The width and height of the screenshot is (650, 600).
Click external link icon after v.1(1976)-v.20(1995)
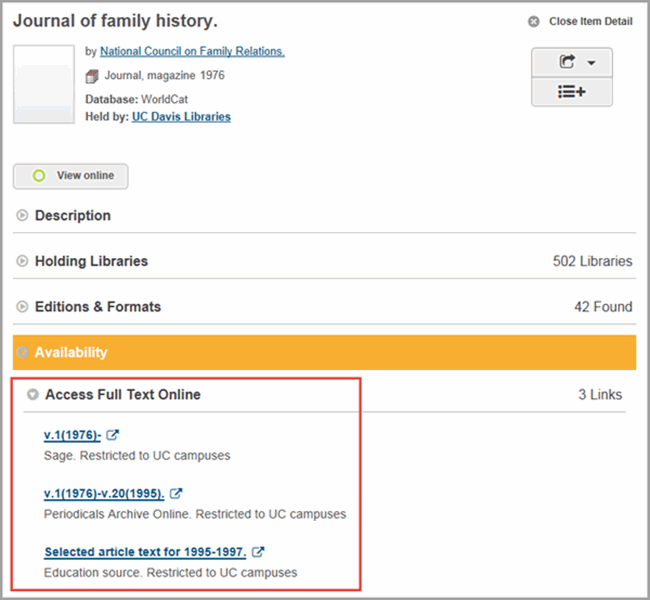pos(176,493)
